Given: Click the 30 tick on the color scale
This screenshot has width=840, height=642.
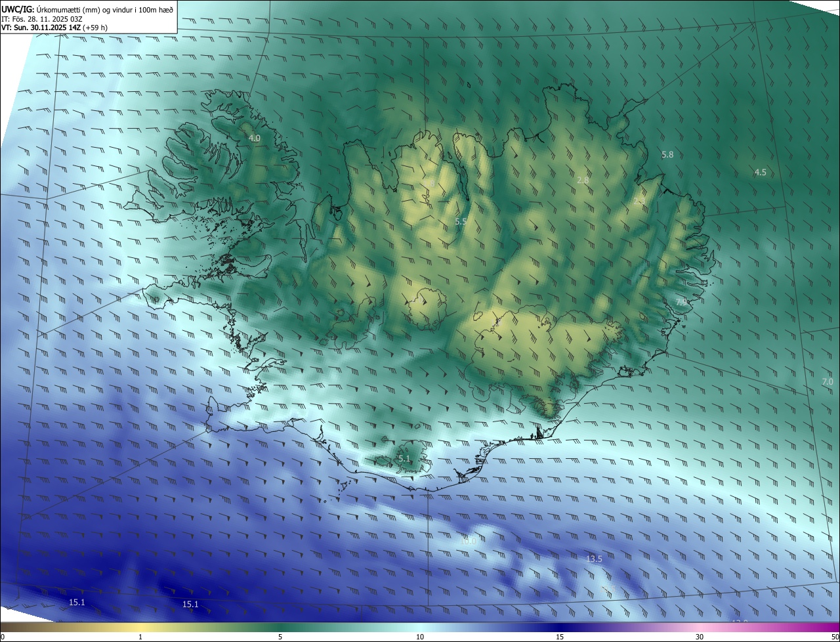Looking at the screenshot, I should 700,637.
